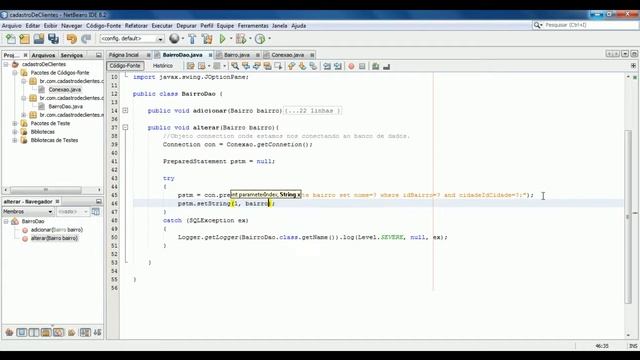Toggle Sort by Source in Navegador footer

tap(98, 332)
